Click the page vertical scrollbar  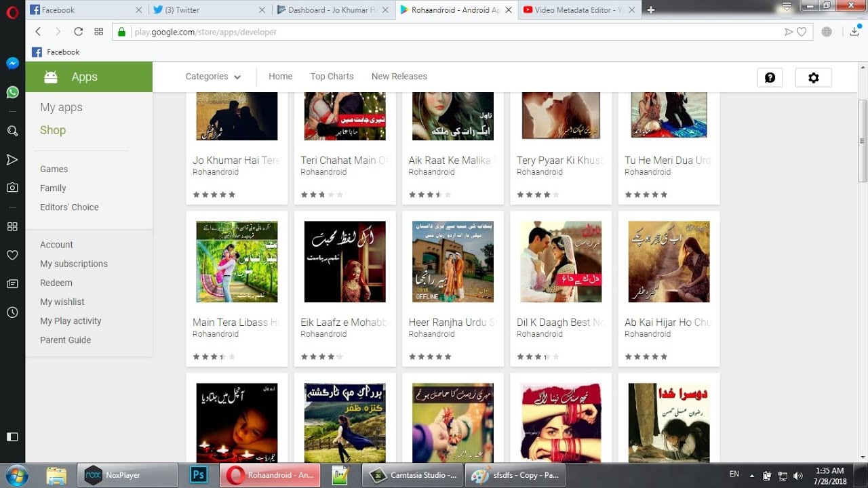(863, 141)
